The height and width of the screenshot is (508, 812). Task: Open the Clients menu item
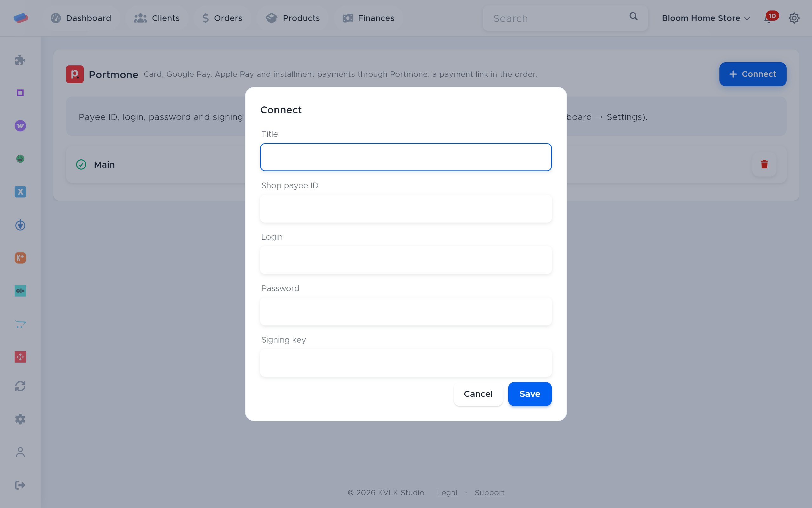coord(157,18)
